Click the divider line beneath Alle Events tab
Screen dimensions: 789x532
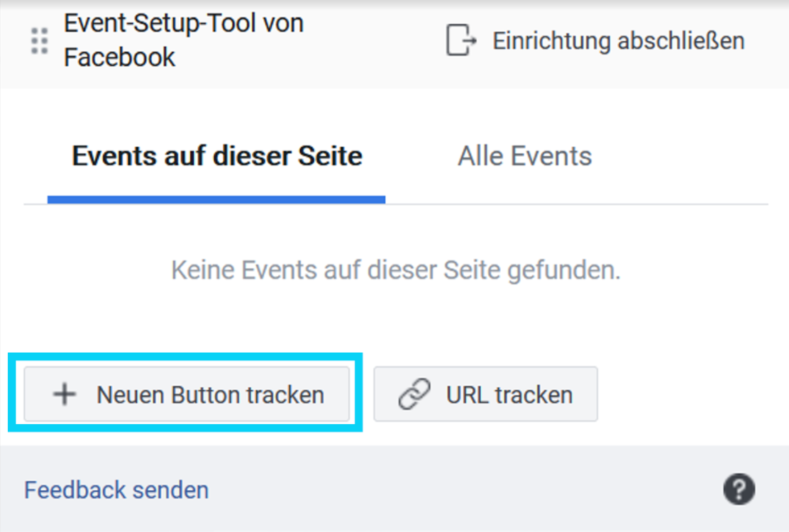tap(577, 204)
